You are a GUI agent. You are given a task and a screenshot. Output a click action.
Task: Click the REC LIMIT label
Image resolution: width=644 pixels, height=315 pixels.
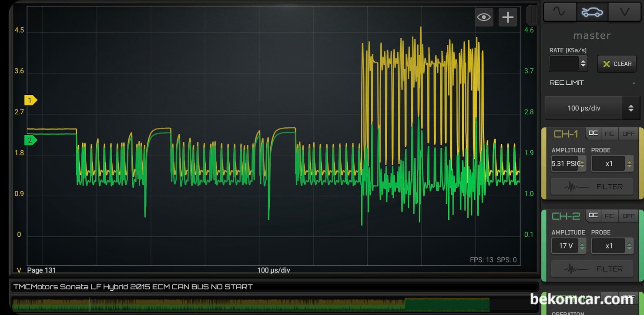567,83
